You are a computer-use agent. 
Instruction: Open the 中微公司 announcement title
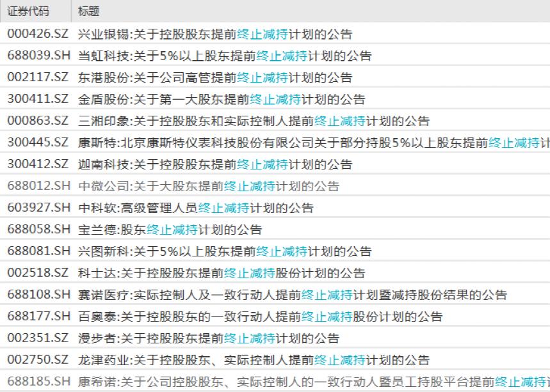point(209,186)
